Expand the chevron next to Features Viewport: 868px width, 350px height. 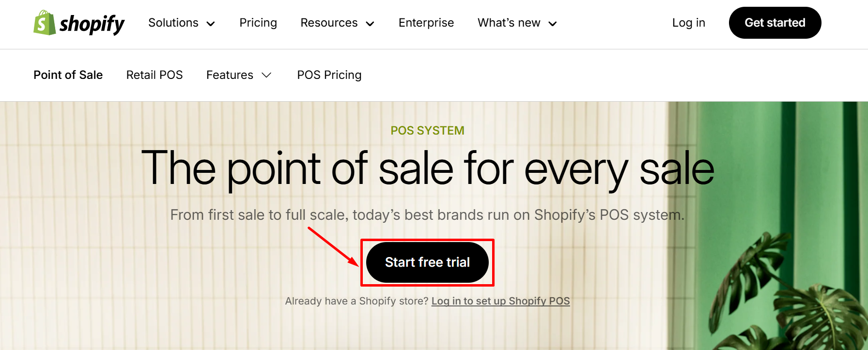pos(266,75)
